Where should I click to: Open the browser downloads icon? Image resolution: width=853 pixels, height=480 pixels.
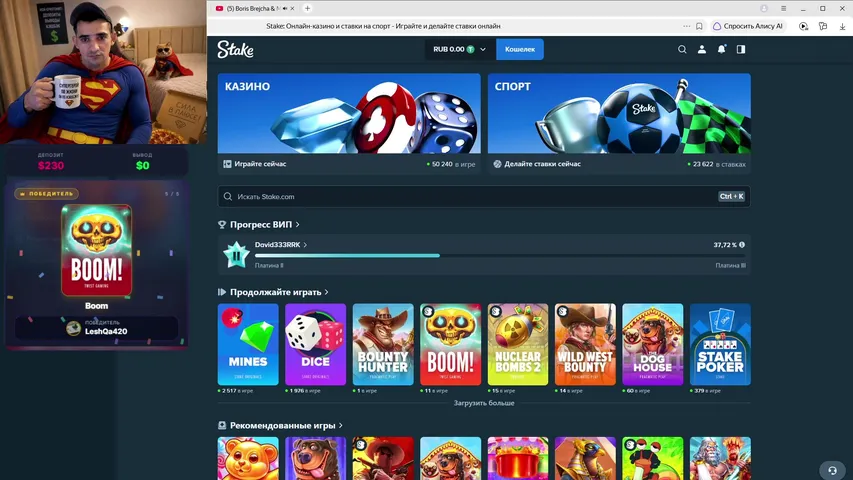click(x=842, y=26)
